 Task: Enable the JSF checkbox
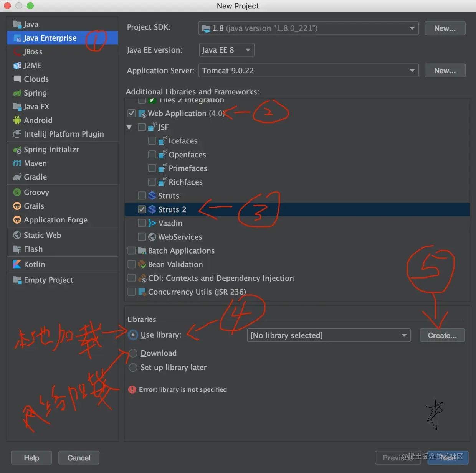[x=142, y=127]
